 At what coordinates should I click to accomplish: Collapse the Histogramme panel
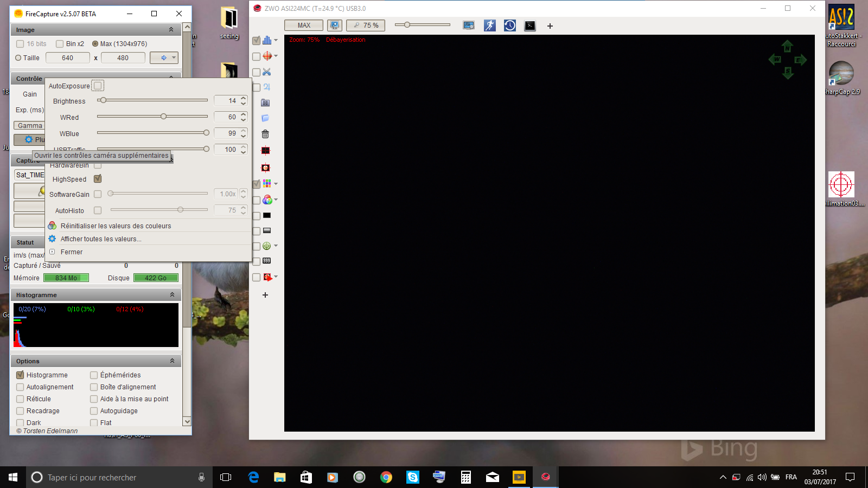coord(173,294)
